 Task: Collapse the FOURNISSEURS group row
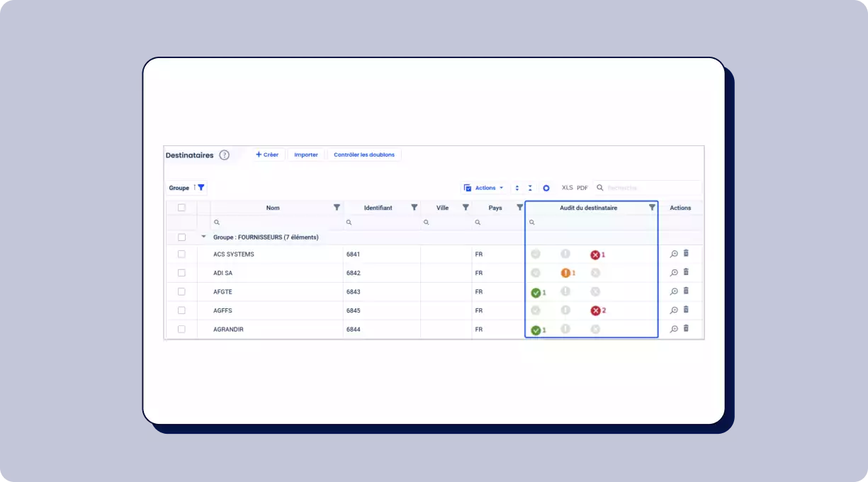click(204, 237)
